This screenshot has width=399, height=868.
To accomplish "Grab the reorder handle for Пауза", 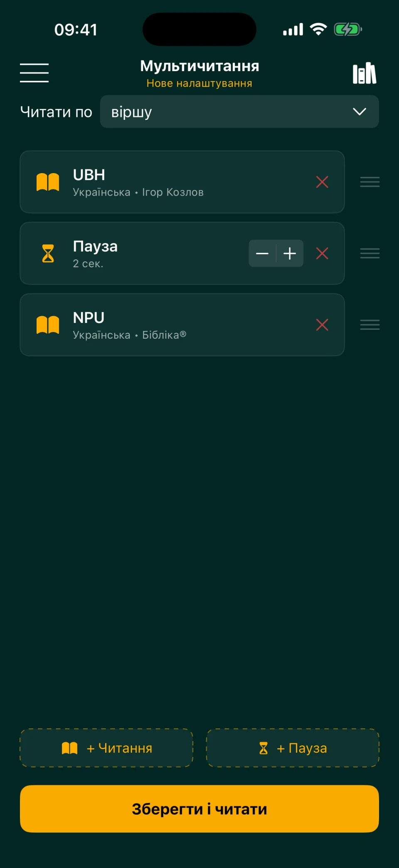I will coord(370,253).
